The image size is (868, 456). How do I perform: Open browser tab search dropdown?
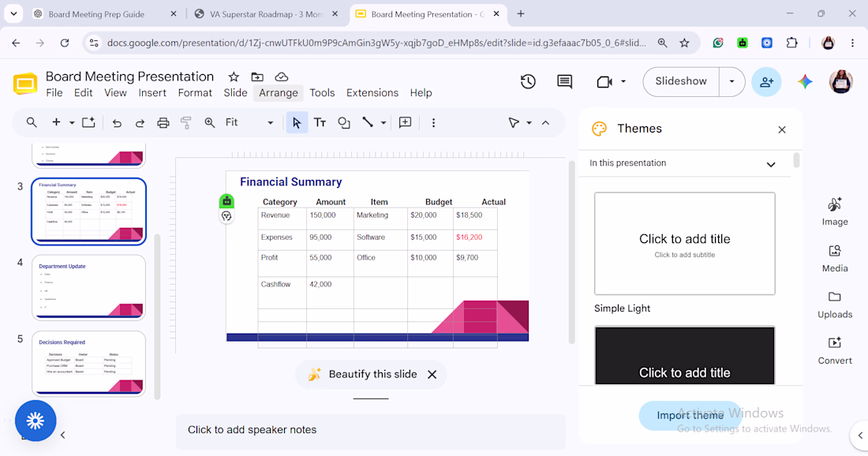pos(13,14)
